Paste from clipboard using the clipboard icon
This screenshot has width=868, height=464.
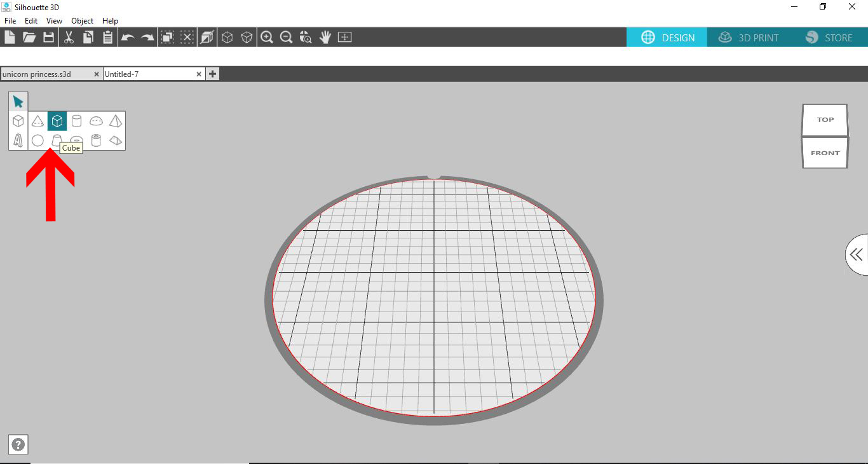pos(107,38)
